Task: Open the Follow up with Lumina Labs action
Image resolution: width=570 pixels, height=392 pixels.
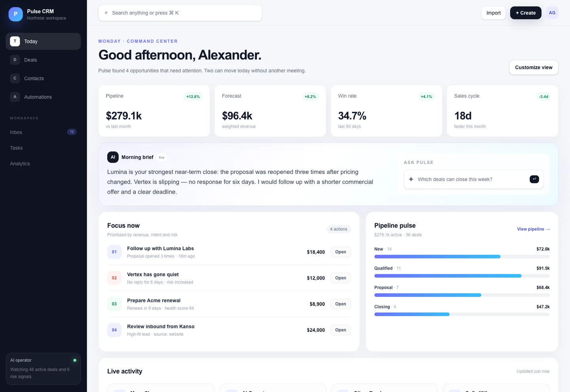Action: 340,252
